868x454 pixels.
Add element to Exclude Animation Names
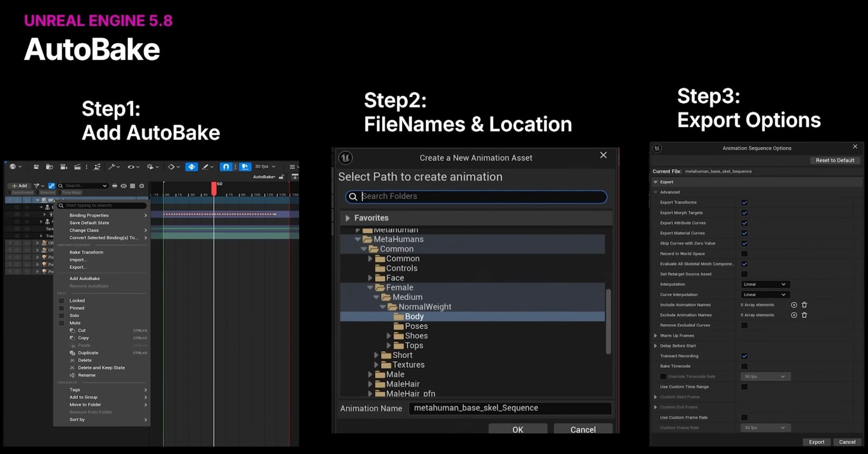(794, 315)
